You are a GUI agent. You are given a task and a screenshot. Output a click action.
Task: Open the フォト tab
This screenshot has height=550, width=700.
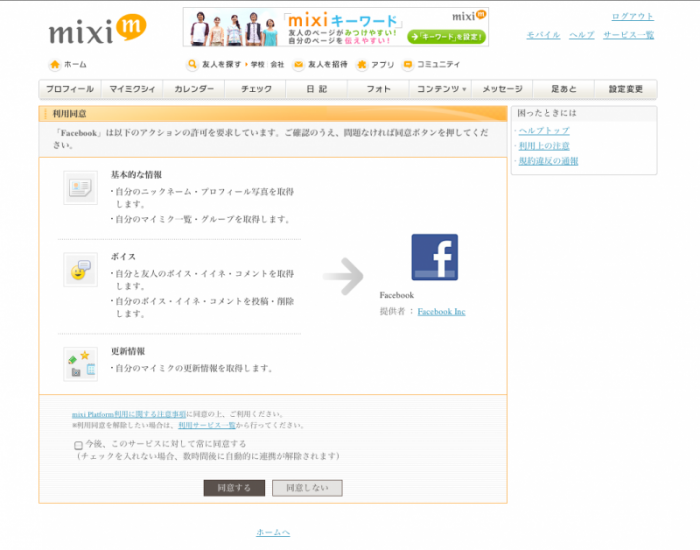click(x=379, y=89)
